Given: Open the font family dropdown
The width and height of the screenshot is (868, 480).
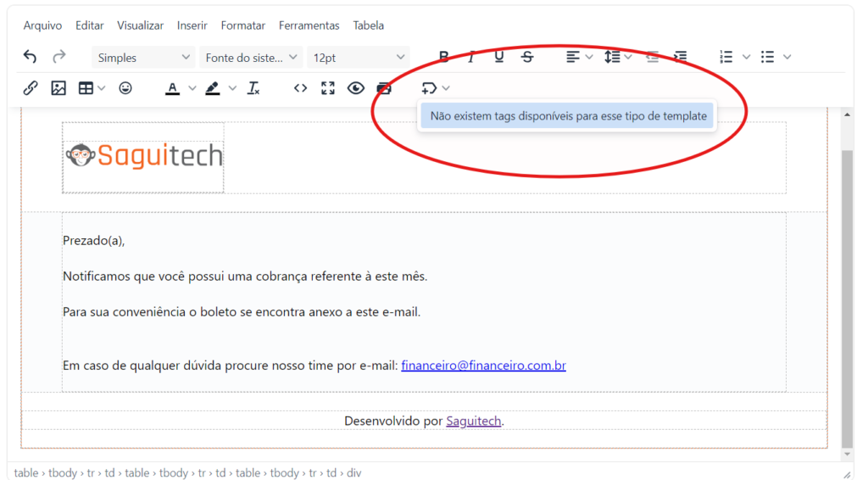Looking at the screenshot, I should tap(251, 58).
